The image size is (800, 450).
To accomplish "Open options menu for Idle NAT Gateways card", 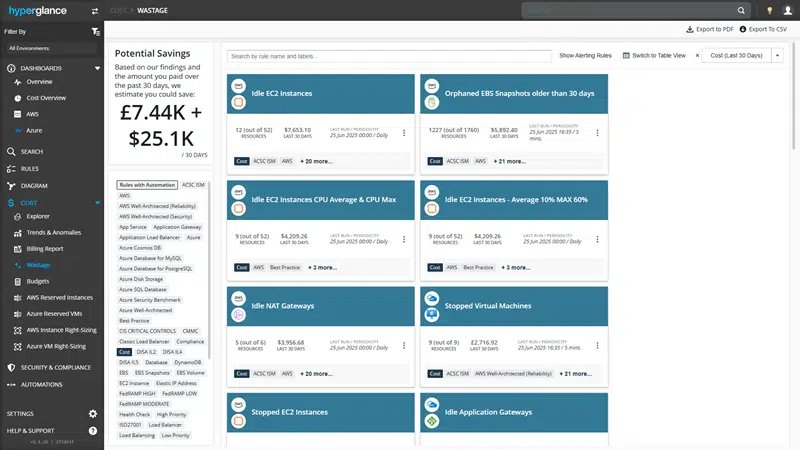I will click(404, 345).
